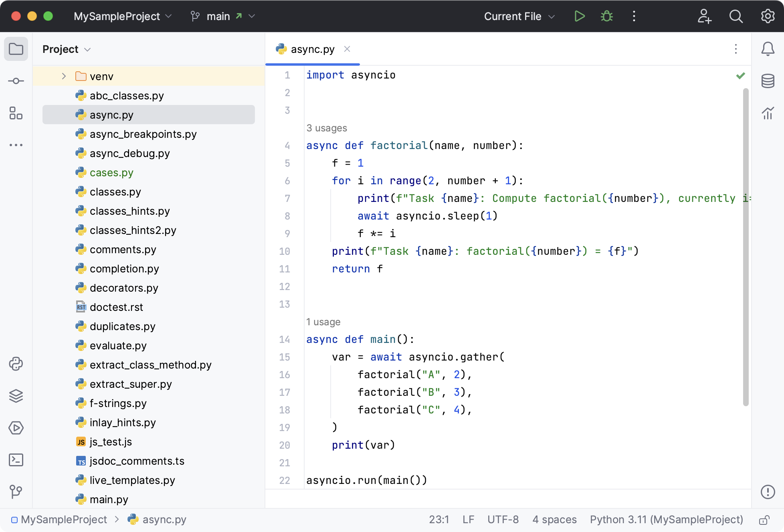The image size is (784, 532).
Task: Open Search Everywhere
Action: (x=736, y=16)
